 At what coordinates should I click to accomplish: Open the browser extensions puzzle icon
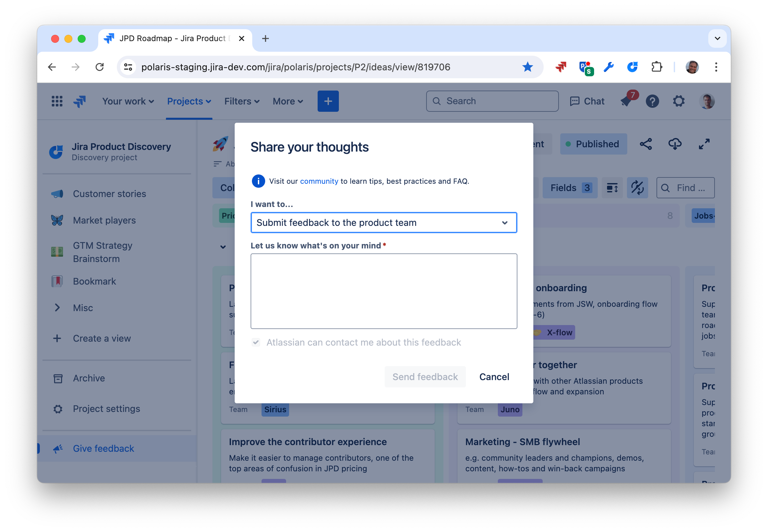(x=656, y=67)
